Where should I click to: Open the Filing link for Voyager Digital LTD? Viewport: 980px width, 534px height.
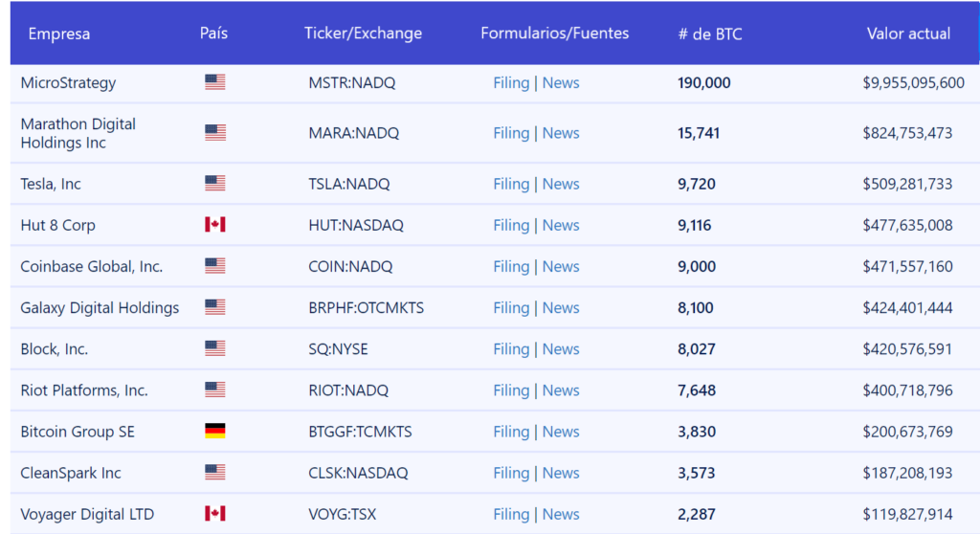pos(511,515)
